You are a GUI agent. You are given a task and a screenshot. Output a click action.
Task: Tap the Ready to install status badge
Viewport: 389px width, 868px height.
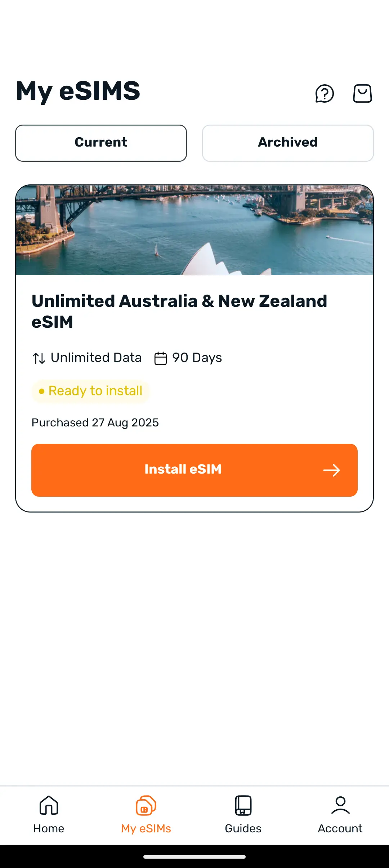coord(91,391)
